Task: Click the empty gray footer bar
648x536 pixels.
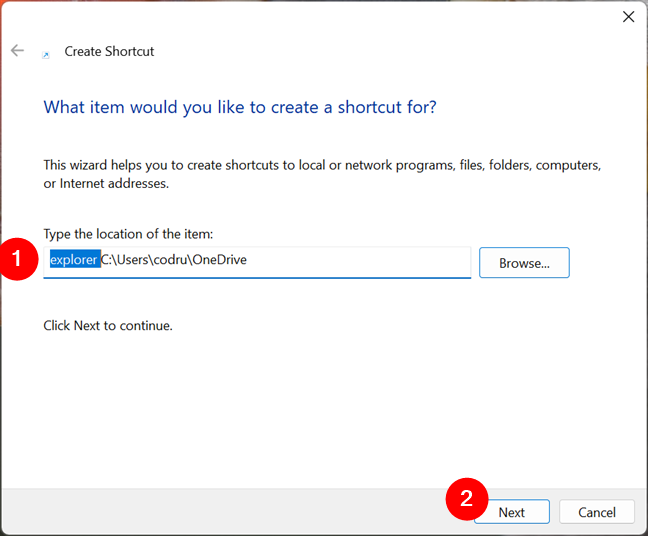Action: tap(223, 512)
